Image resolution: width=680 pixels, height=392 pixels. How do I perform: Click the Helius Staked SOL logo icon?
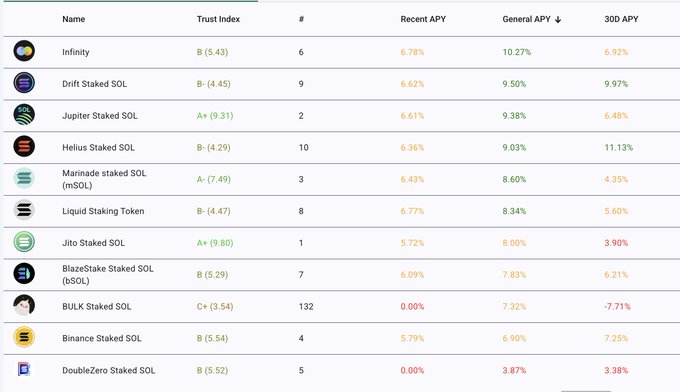[24, 147]
